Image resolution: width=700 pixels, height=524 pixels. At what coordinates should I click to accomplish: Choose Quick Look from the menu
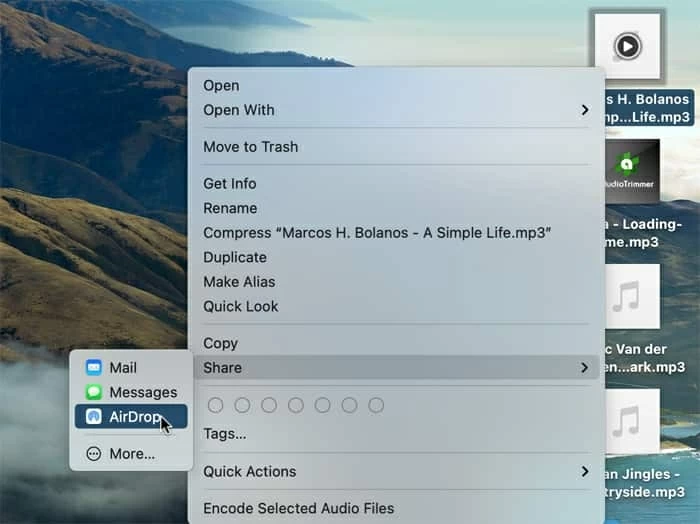[241, 306]
